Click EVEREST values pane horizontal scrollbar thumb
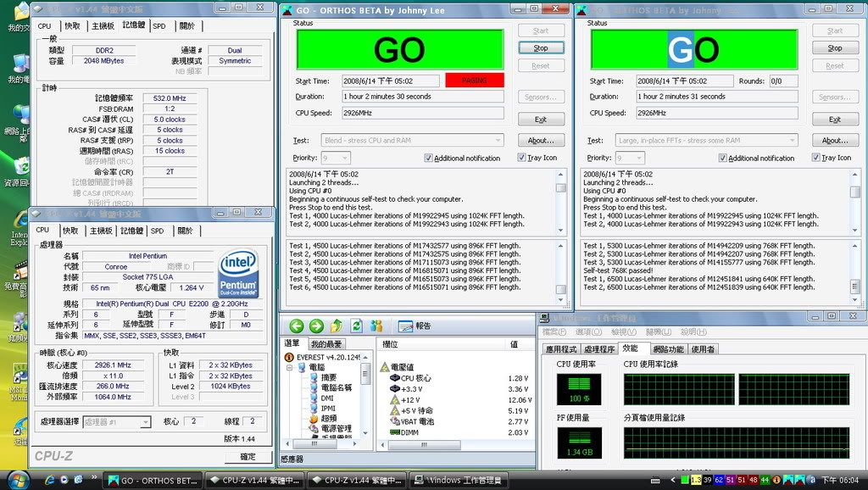The width and height of the screenshot is (868, 490). tap(424, 444)
